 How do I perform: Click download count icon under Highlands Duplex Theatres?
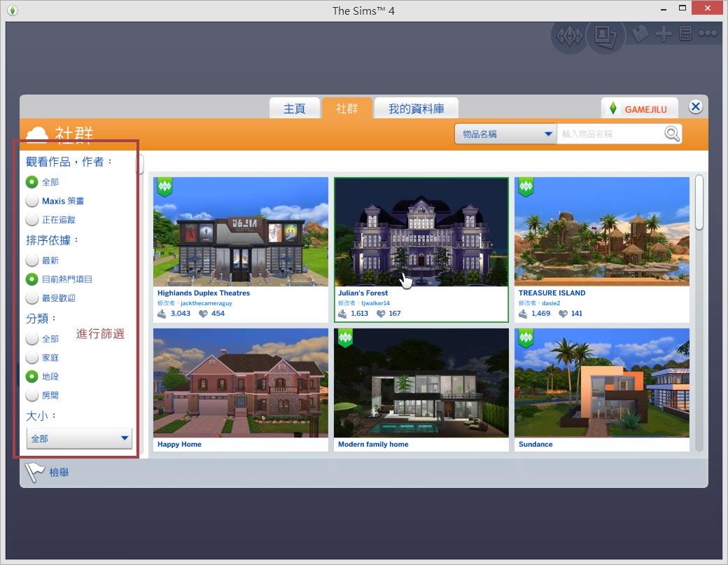tap(162, 314)
